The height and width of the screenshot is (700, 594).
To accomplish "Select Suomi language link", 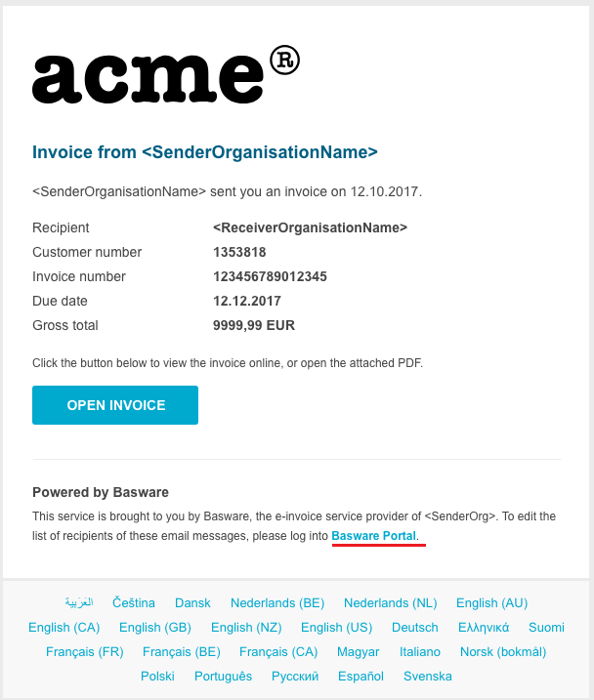I will pyautogui.click(x=546, y=627).
